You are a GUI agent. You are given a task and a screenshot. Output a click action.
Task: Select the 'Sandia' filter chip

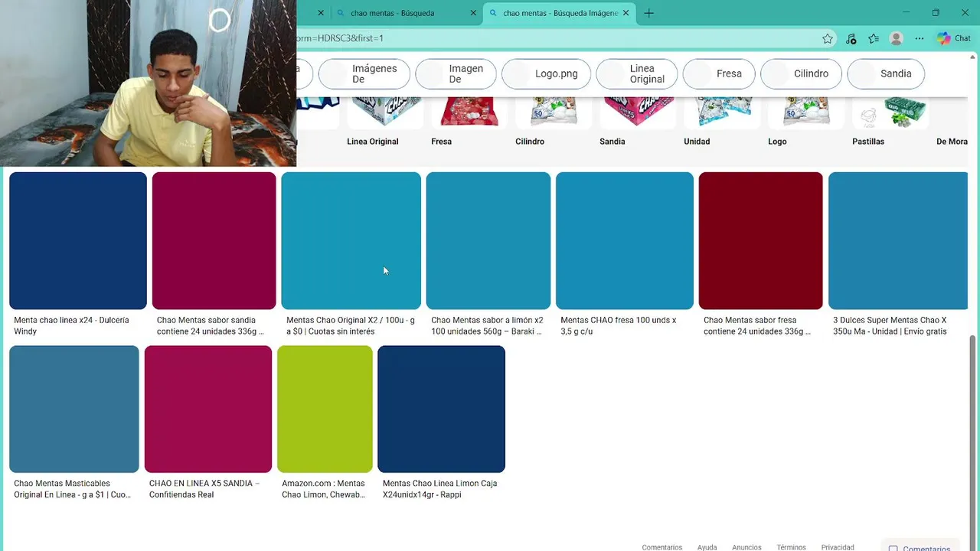click(886, 73)
